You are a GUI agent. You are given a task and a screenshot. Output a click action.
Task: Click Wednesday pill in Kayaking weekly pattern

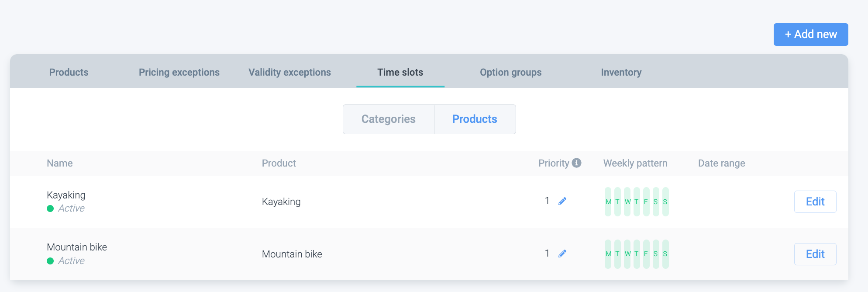point(627,202)
